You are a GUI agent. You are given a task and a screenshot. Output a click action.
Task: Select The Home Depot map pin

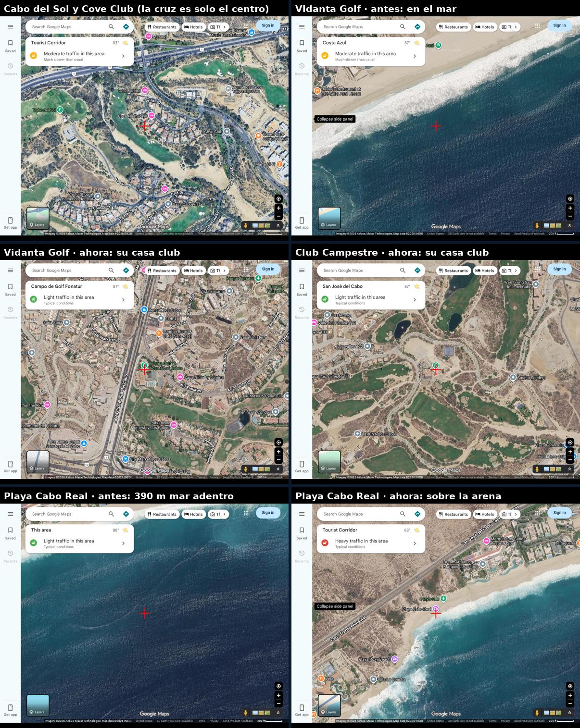point(84,443)
